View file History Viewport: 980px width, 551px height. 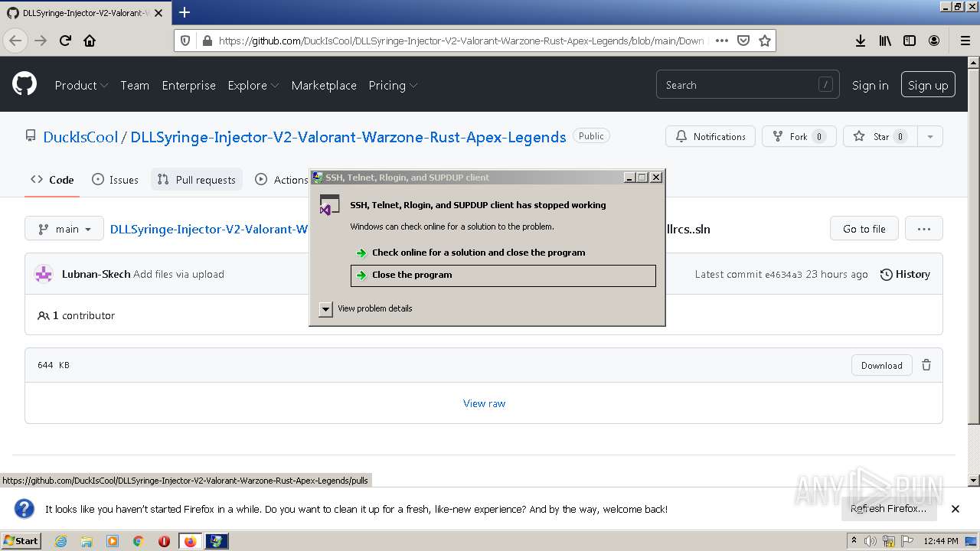pos(905,274)
